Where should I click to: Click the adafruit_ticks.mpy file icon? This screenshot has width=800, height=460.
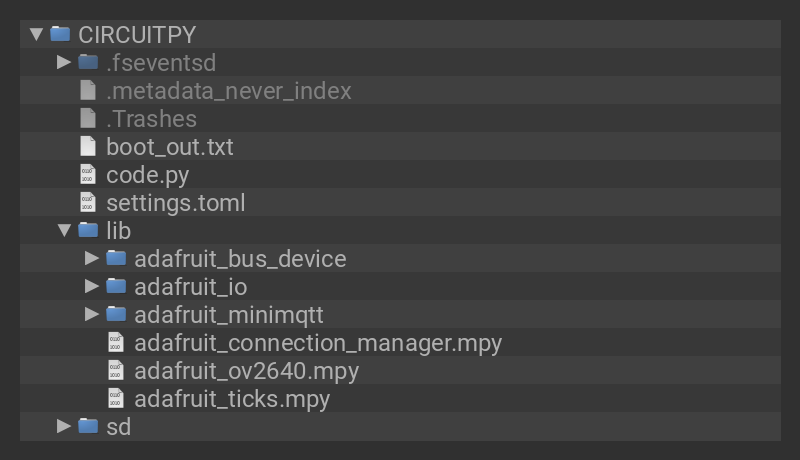click(x=116, y=398)
